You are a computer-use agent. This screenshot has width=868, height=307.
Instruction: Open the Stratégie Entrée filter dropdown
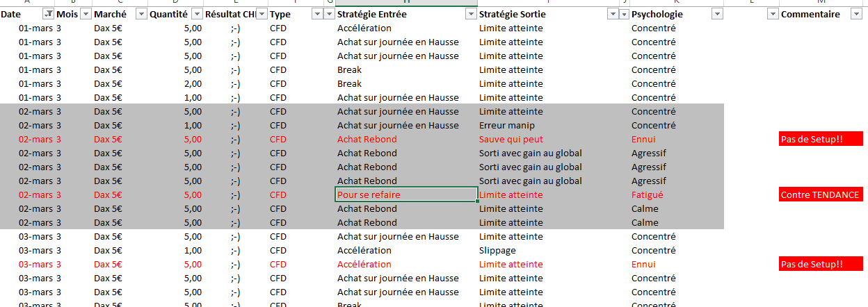472,15
